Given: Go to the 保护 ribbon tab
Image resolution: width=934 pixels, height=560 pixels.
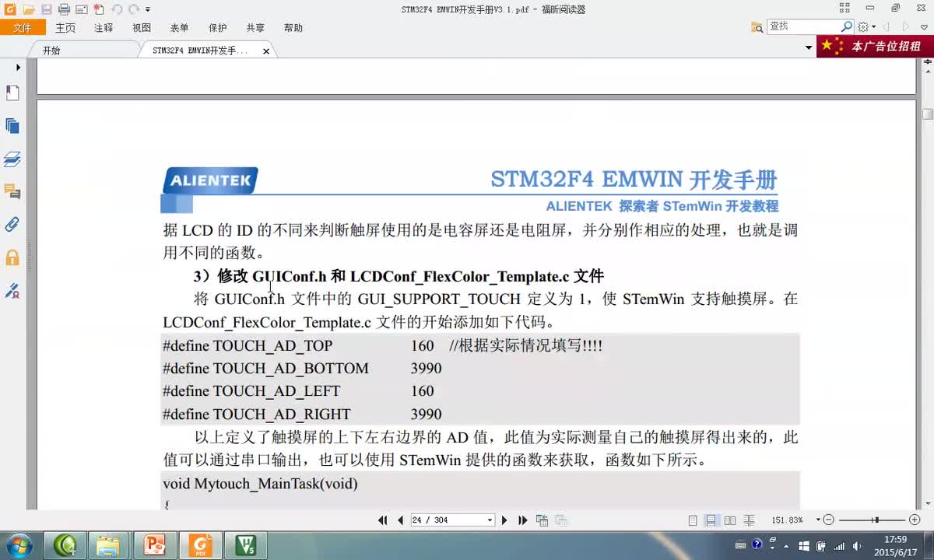Looking at the screenshot, I should (218, 28).
